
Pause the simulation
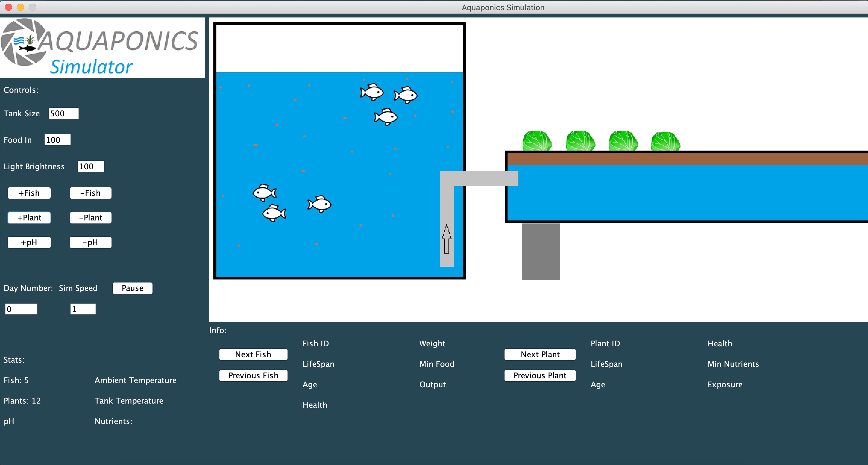pos(132,288)
